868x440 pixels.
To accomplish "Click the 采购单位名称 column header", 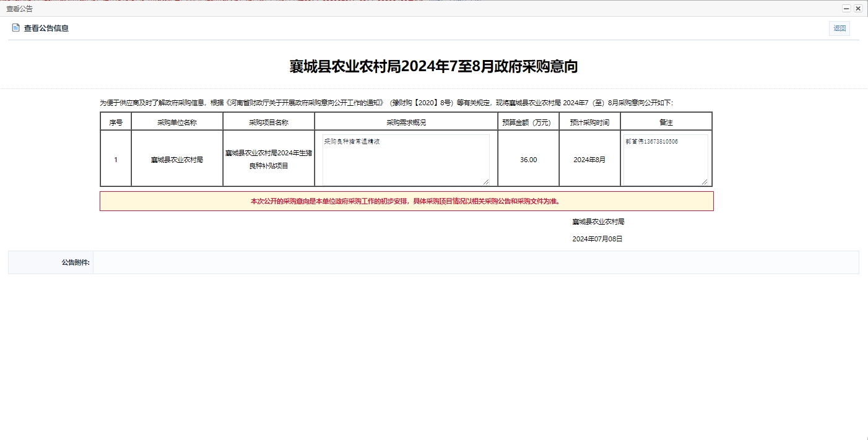I will pyautogui.click(x=177, y=123).
